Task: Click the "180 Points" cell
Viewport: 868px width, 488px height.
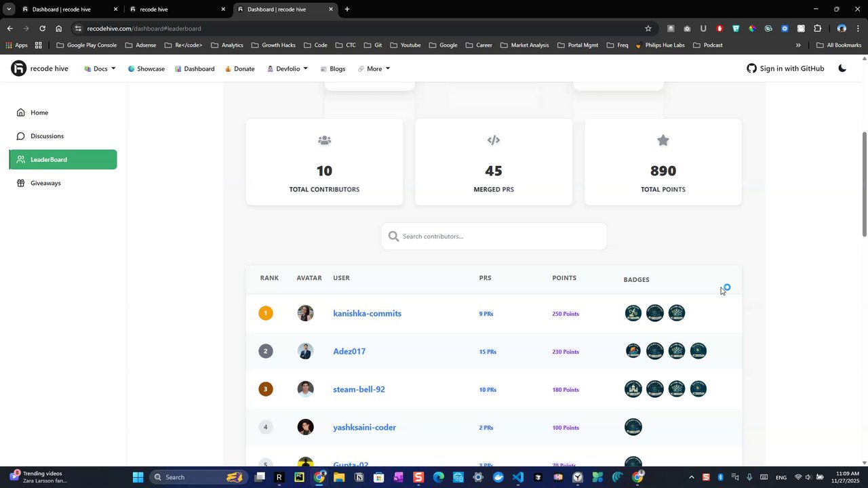Action: [x=566, y=390]
